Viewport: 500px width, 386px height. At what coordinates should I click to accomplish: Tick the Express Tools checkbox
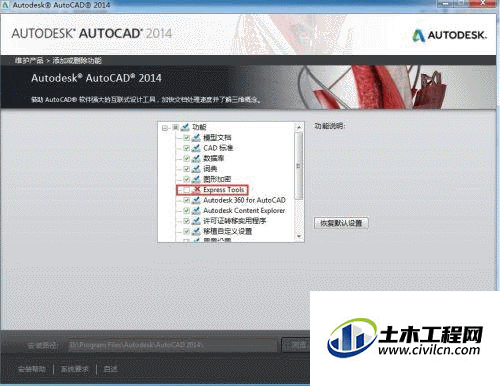pos(187,190)
